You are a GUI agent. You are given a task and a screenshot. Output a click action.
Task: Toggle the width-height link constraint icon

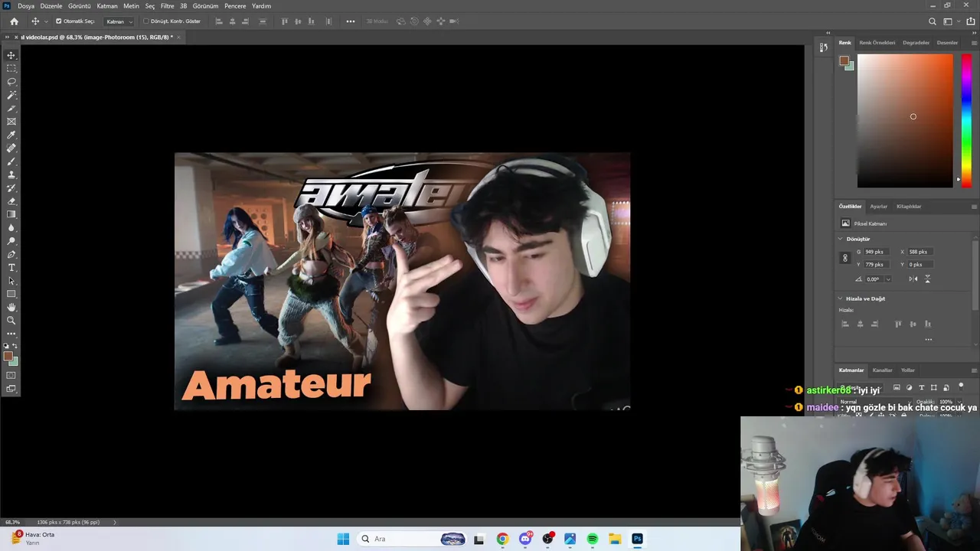click(845, 258)
